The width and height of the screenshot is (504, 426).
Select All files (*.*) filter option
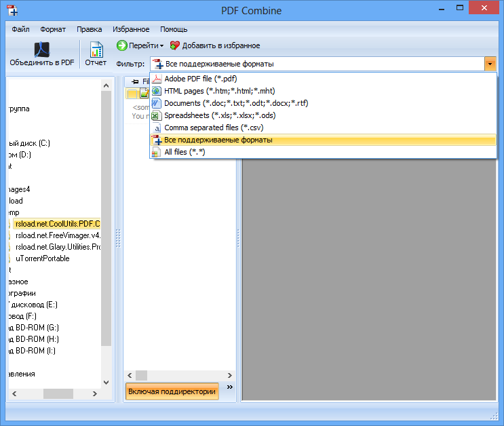(x=324, y=152)
